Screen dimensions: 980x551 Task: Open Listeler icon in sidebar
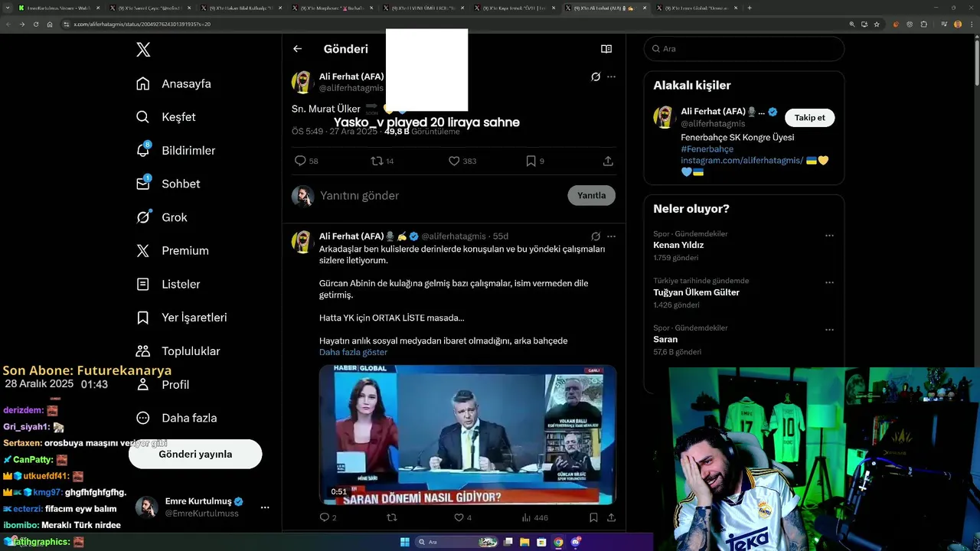[143, 284]
